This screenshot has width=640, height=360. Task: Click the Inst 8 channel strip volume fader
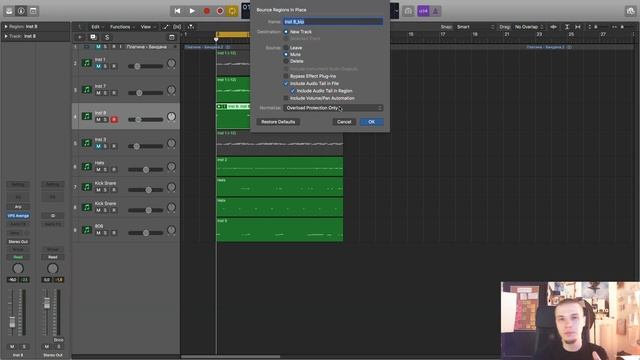tap(12, 322)
